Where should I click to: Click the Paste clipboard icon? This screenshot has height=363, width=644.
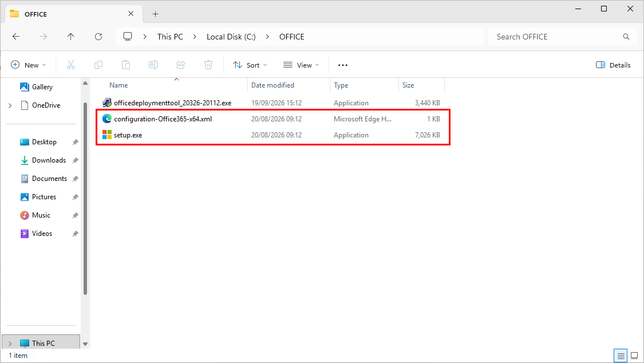126,65
